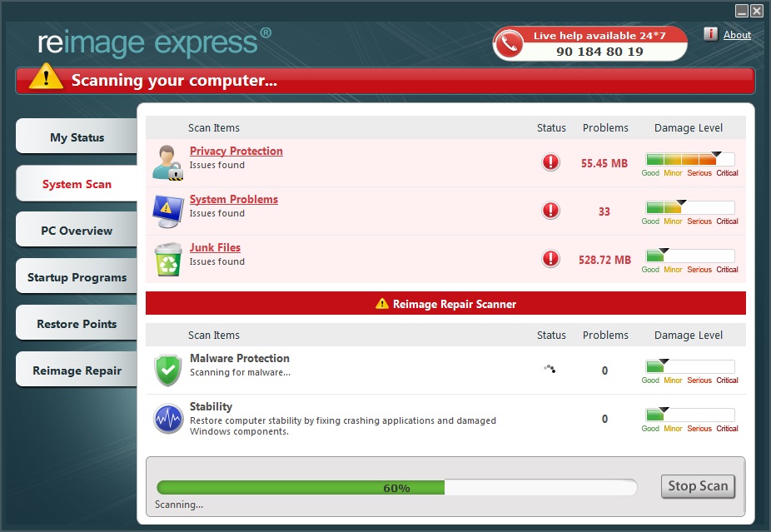
Task: Open the Junk Files link
Action: point(215,247)
